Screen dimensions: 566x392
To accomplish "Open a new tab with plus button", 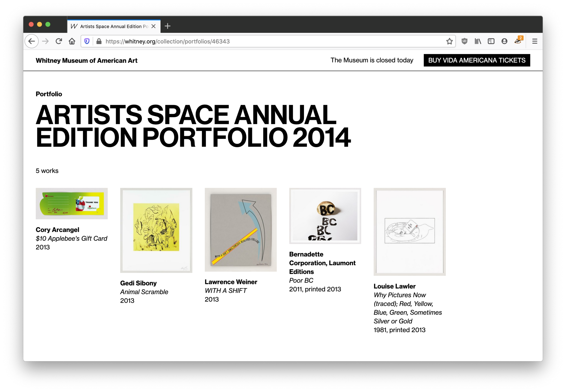I will point(167,26).
